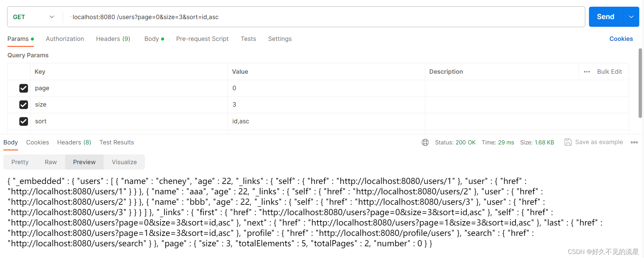Show the response Cookies tab
Screen dimensions: 644x258
point(38,142)
